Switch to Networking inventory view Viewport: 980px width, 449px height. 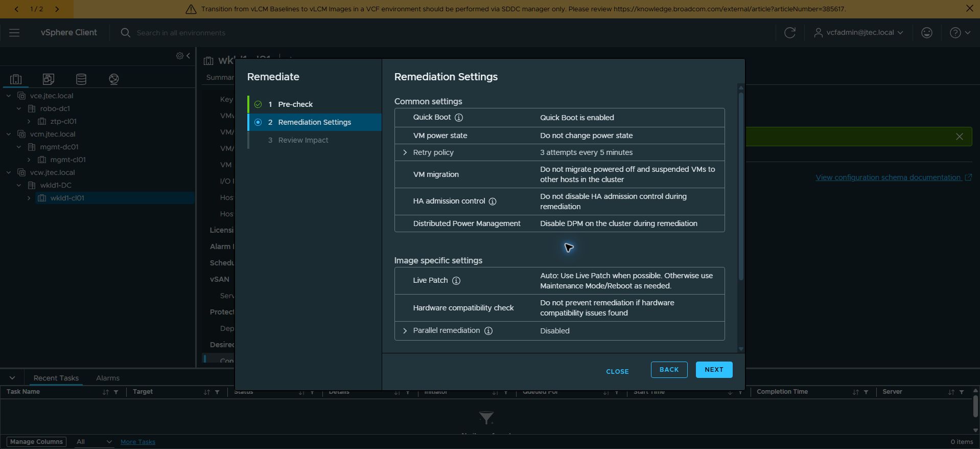pos(114,79)
